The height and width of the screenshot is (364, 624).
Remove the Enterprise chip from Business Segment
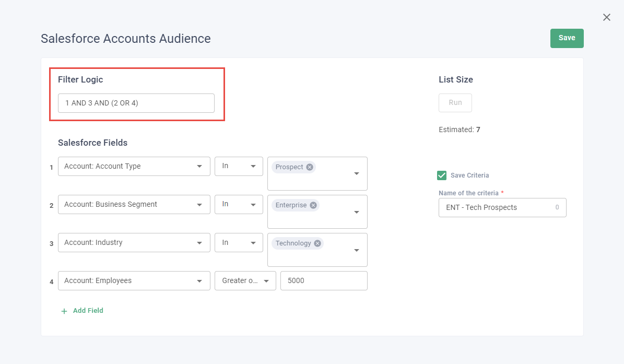tap(313, 205)
